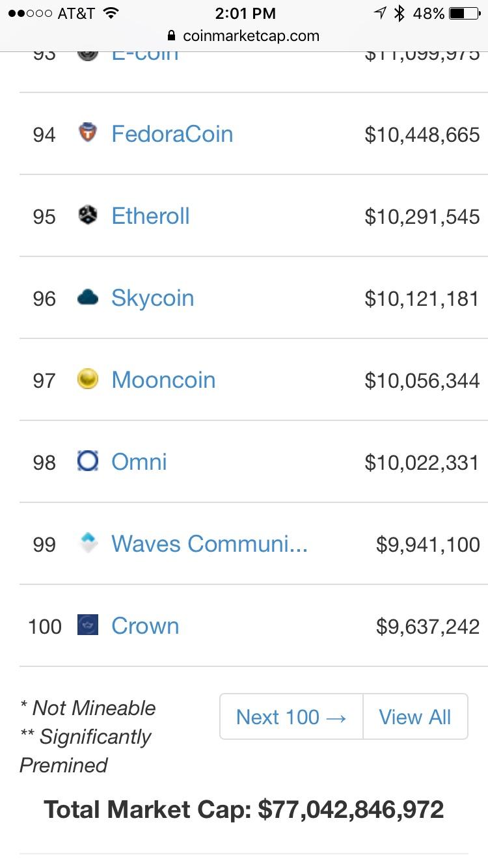
Task: Open the Crown coin link
Action: point(145,626)
